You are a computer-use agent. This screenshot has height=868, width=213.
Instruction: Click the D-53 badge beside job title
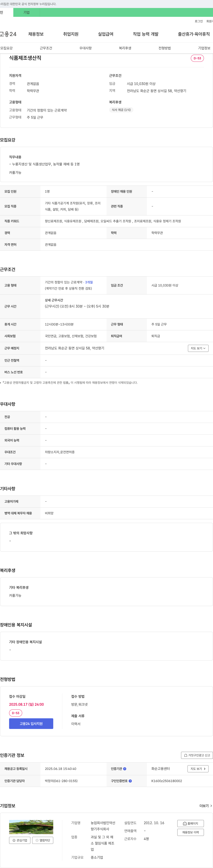197,58
